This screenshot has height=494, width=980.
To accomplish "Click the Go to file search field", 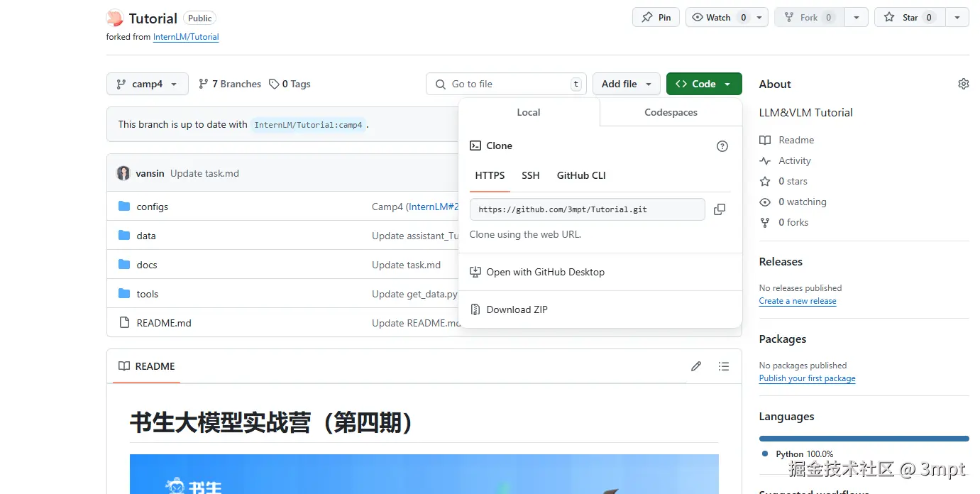I will tap(506, 84).
